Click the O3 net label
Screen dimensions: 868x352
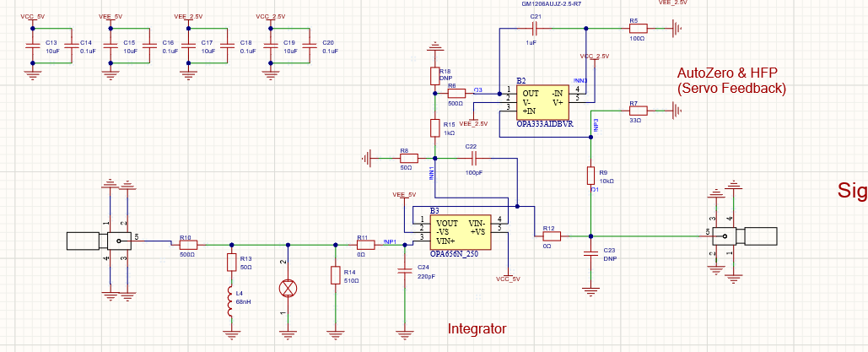click(x=478, y=89)
